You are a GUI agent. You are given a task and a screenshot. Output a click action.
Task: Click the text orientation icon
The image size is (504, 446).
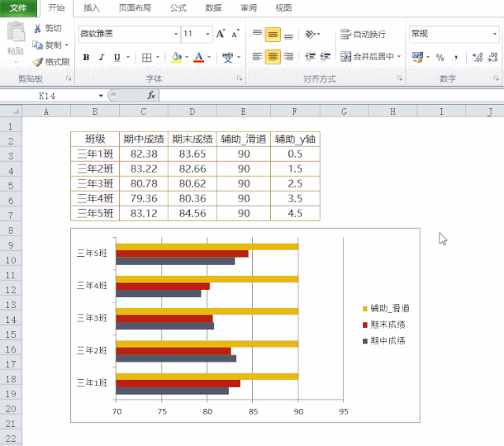[x=310, y=34]
